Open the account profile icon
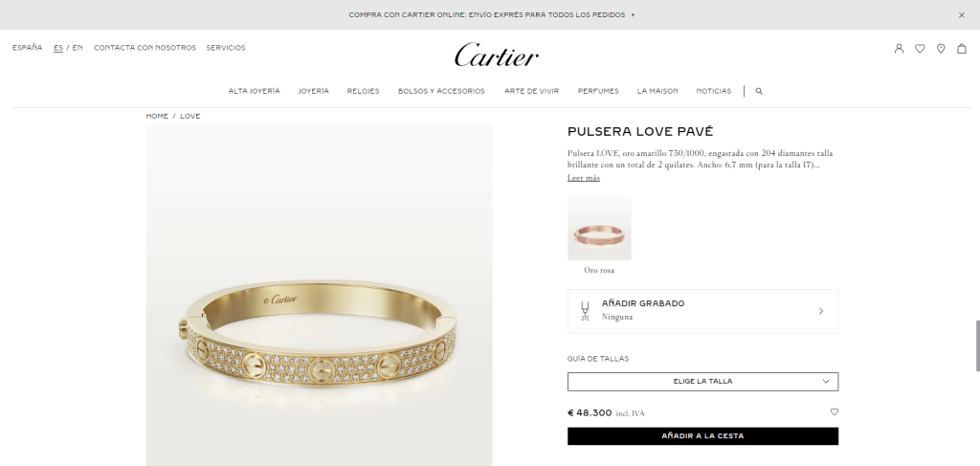 pyautogui.click(x=899, y=48)
